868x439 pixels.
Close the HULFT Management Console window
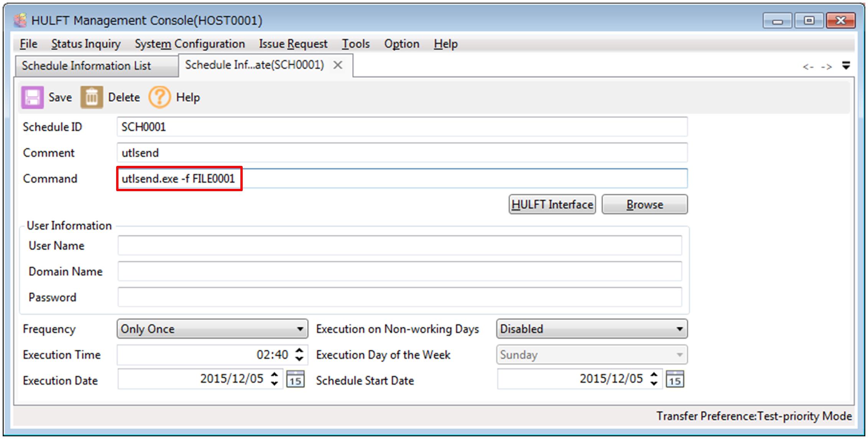tap(841, 21)
